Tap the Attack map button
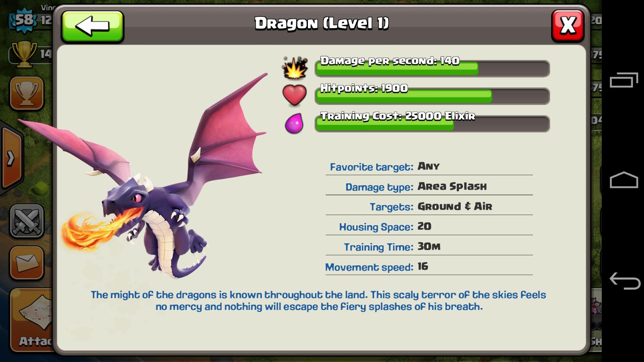 32,320
